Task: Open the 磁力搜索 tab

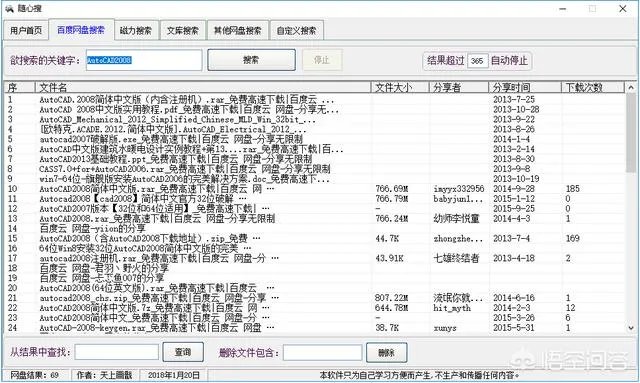Action: (x=136, y=31)
